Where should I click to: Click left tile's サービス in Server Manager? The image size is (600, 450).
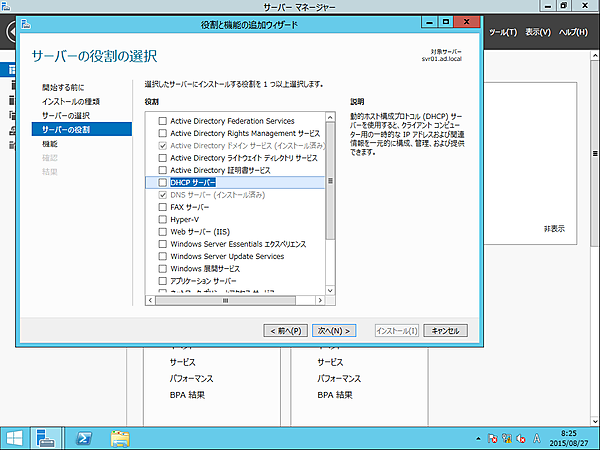pyautogui.click(x=183, y=362)
